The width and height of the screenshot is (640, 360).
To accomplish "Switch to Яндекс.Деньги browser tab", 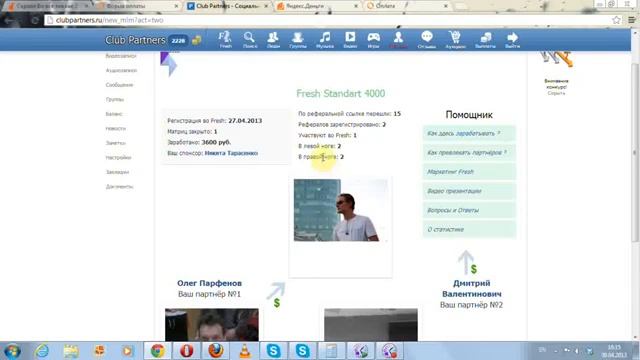I will coord(316,6).
